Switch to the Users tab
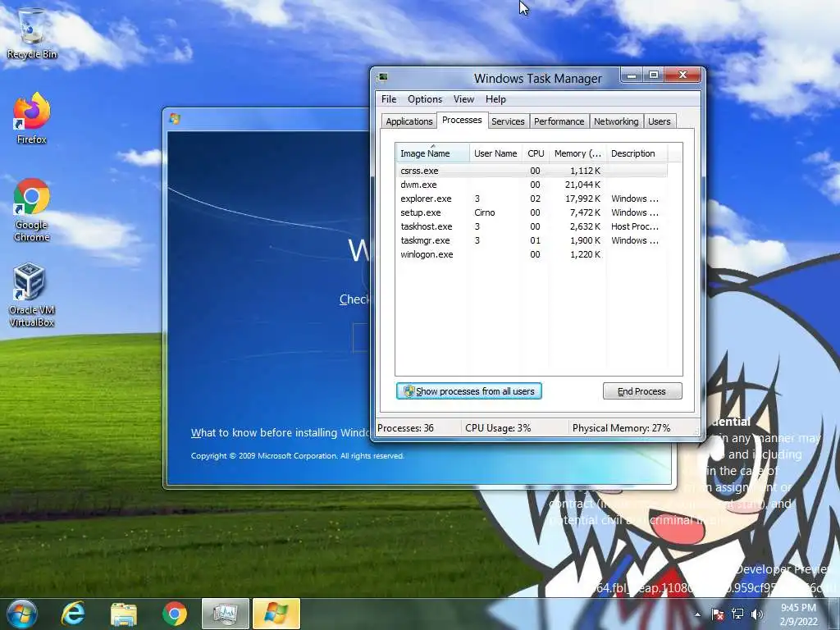 [659, 121]
